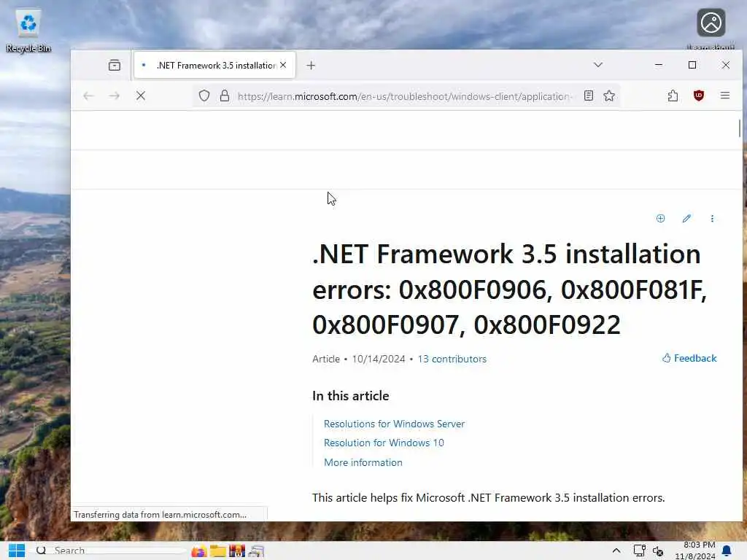
Task: Close the .NET Framework 3.5 tab
Action: click(283, 65)
